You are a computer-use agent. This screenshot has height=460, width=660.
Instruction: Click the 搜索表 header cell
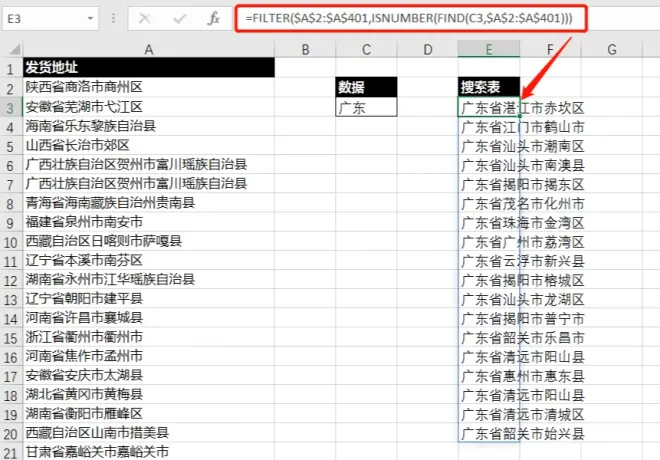pyautogui.click(x=489, y=87)
